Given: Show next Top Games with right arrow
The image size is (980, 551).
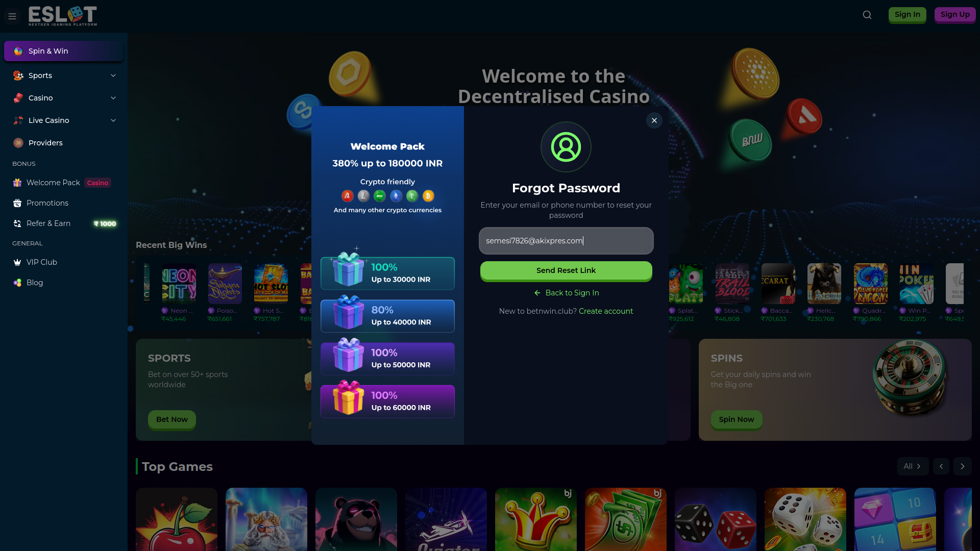Looking at the screenshot, I should 962,466.
